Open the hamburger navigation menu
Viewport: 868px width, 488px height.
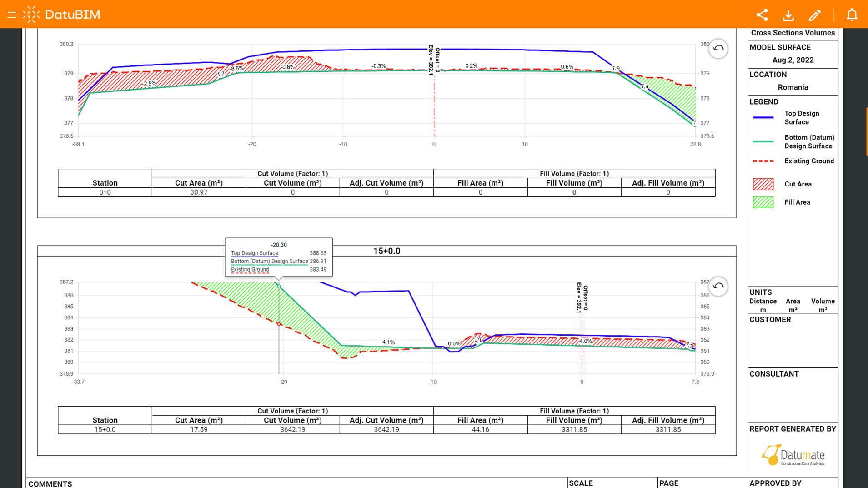(x=11, y=14)
